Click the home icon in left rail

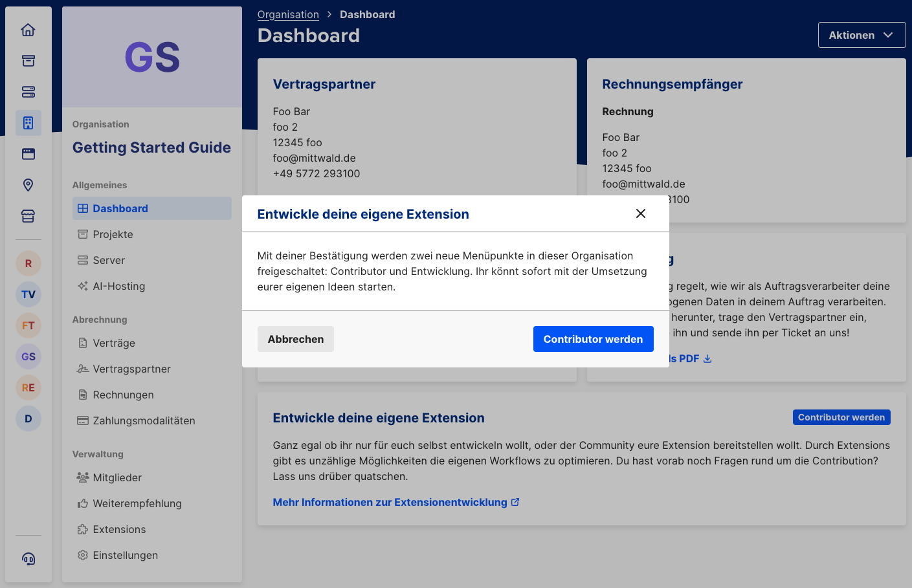coord(28,30)
